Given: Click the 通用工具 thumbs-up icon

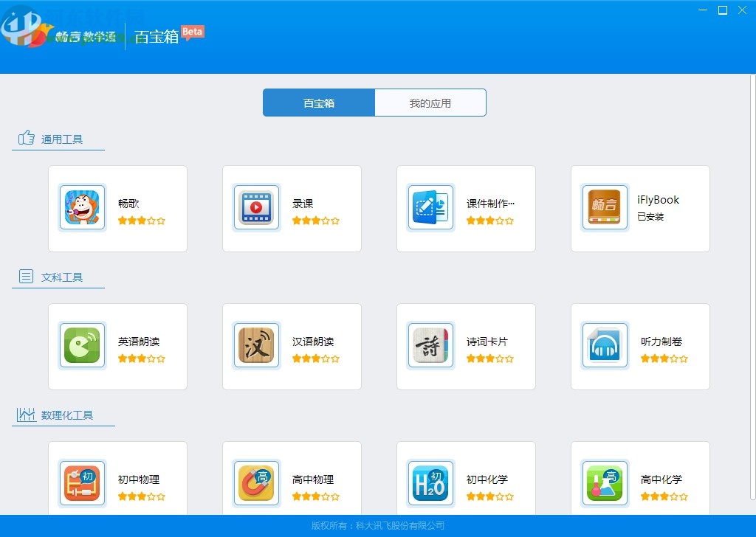Looking at the screenshot, I should [26, 138].
